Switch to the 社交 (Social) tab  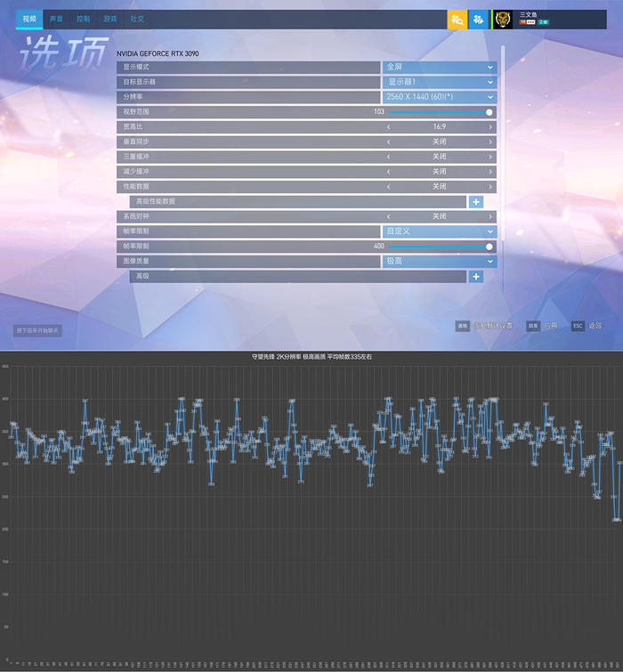click(x=137, y=20)
